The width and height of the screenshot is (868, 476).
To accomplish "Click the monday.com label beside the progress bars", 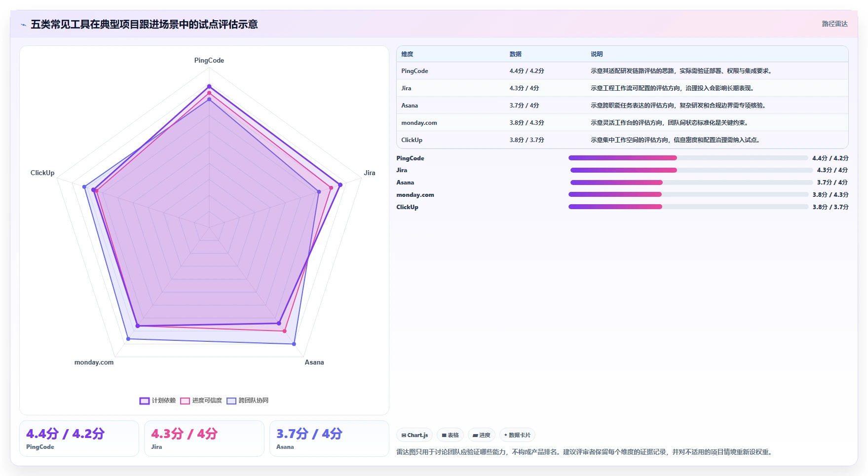I will click(x=415, y=195).
